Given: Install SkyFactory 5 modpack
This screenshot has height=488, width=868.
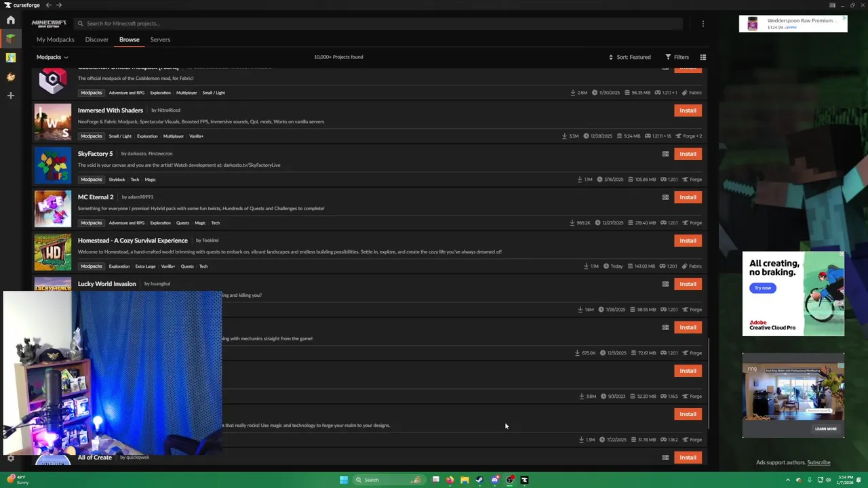Looking at the screenshot, I should click(x=688, y=154).
